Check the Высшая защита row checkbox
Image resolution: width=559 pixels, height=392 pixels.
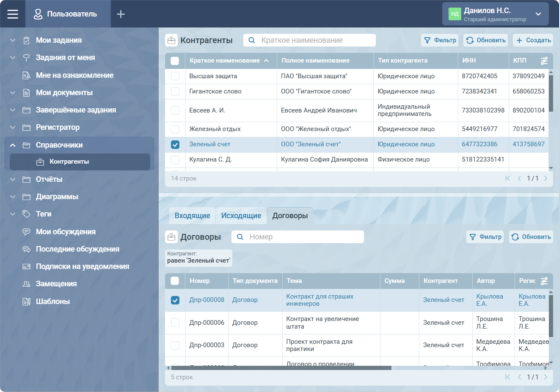coord(175,76)
